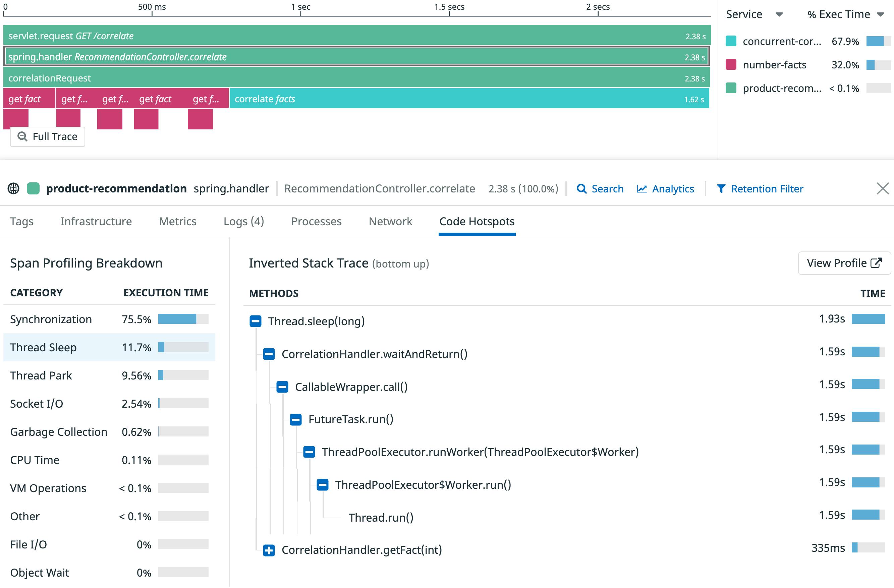Open the Service sort dropdown
Viewport: 894px width, 588px height.
779,14
